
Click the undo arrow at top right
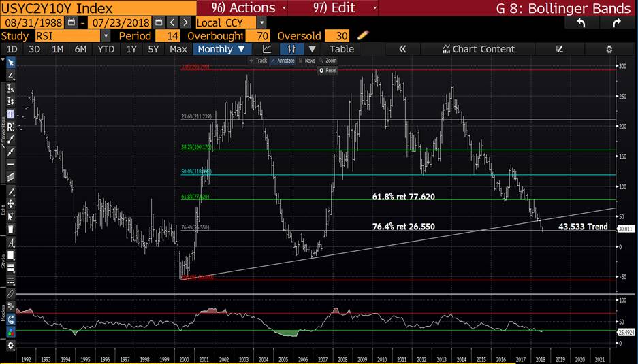click(x=581, y=23)
